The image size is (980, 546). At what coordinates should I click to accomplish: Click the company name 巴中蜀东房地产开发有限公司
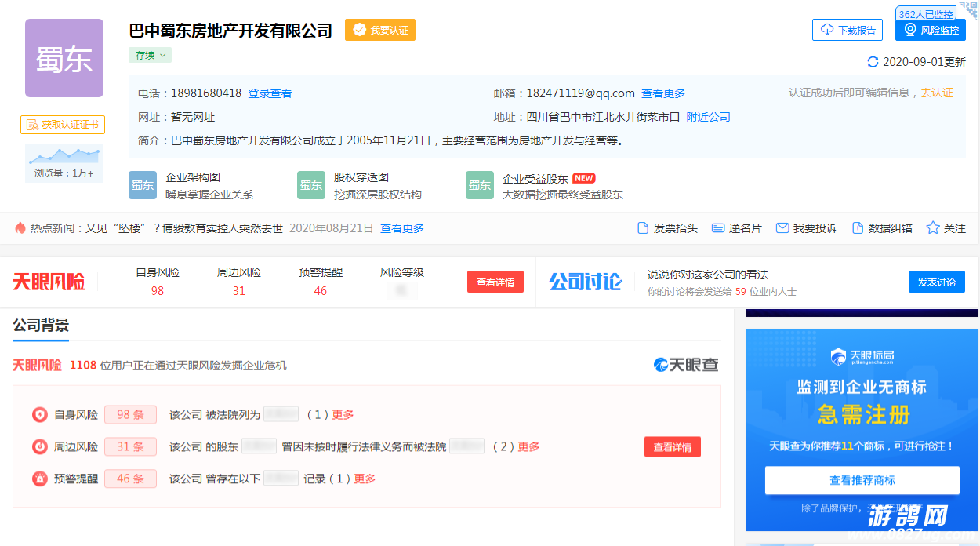pos(230,31)
